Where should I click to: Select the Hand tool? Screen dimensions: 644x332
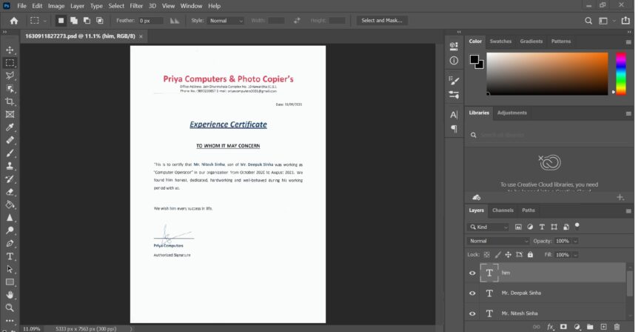pos(10,295)
